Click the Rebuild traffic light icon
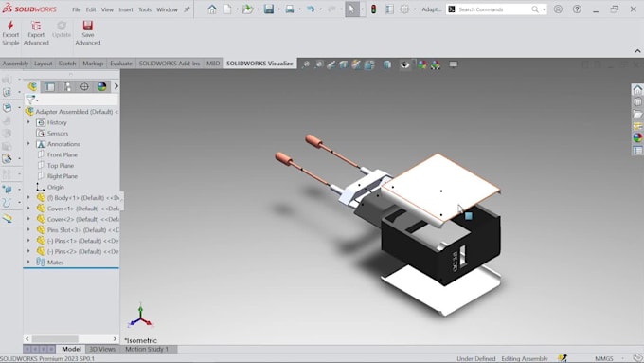644x363 pixels. (373, 9)
